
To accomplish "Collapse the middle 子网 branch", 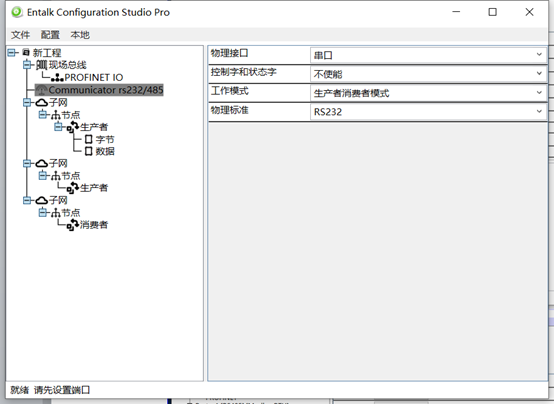I will pyautogui.click(x=27, y=163).
